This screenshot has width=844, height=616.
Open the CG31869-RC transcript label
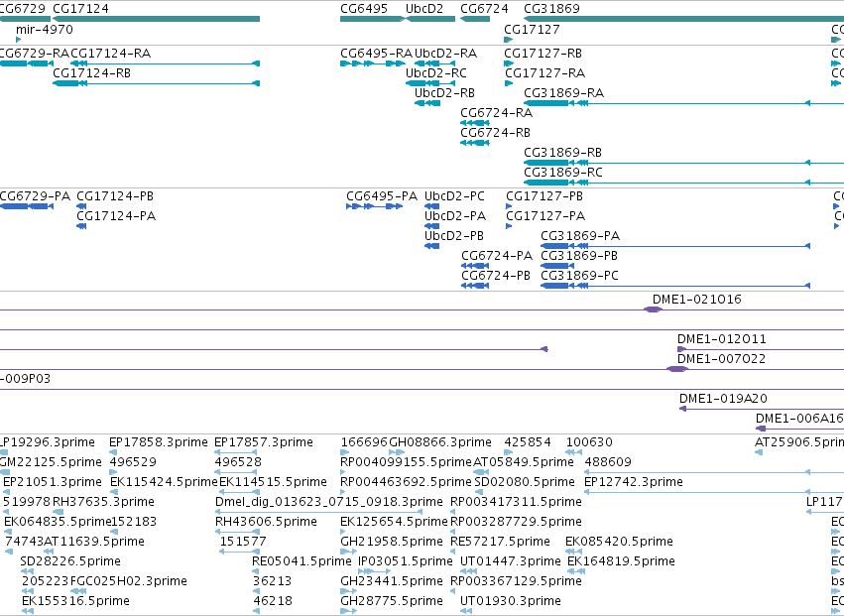coord(563,173)
